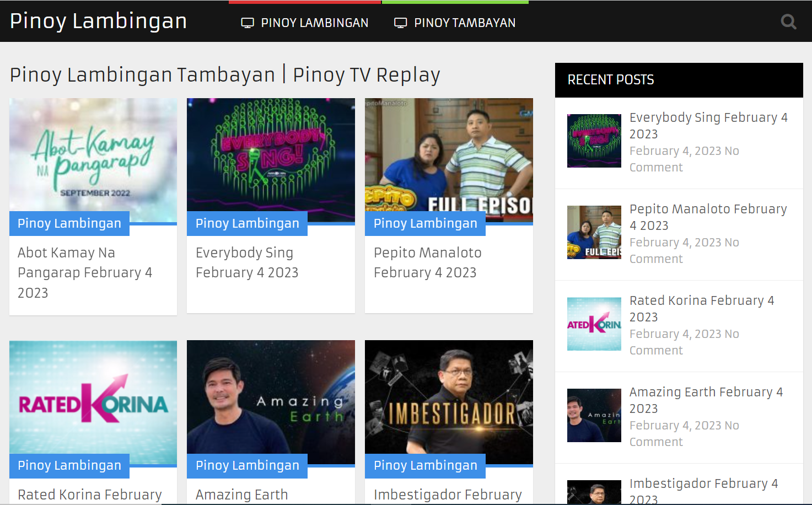Image resolution: width=812 pixels, height=505 pixels.
Task: Open Everybody Sing February 4 2023 card title
Action: pos(247,262)
